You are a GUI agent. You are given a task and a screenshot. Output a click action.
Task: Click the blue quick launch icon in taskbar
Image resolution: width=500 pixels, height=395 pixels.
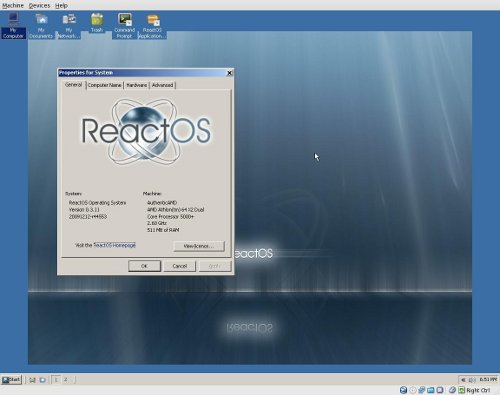43,380
